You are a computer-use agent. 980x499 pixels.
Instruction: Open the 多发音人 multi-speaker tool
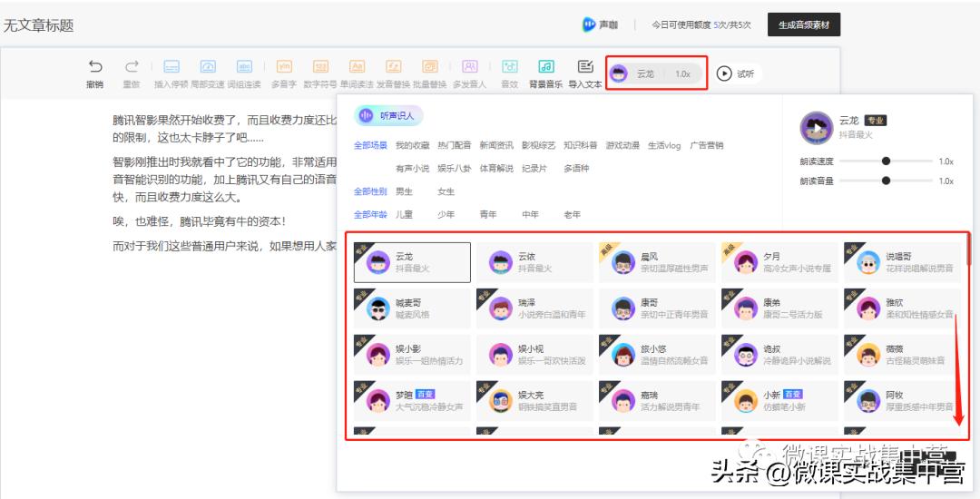pos(469,73)
